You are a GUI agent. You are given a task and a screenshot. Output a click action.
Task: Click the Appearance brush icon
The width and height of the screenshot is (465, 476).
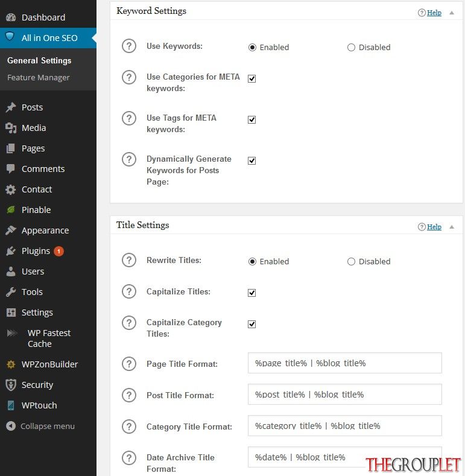[11, 230]
